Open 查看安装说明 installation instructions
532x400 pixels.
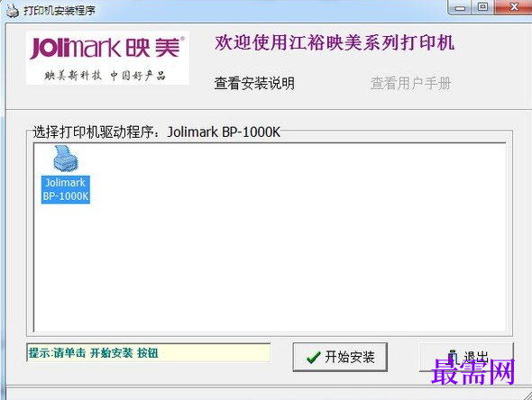254,84
